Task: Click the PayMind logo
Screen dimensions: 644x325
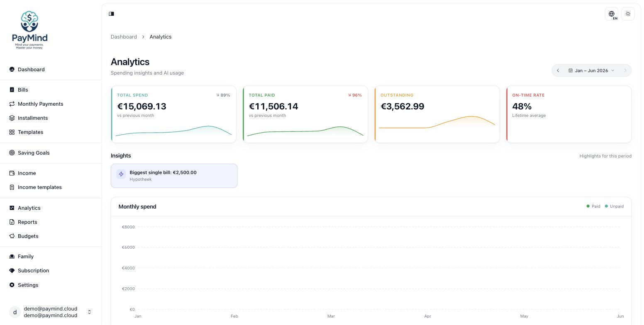Action: [29, 30]
